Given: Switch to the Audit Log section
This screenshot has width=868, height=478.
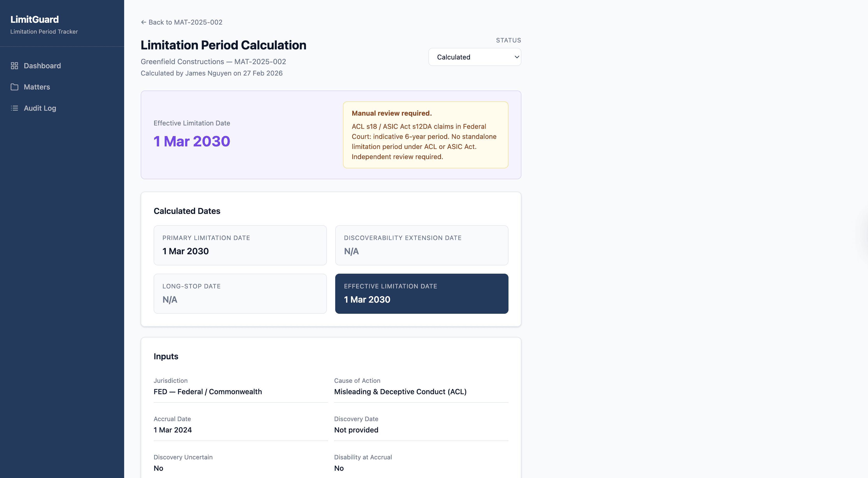Looking at the screenshot, I should pos(40,108).
